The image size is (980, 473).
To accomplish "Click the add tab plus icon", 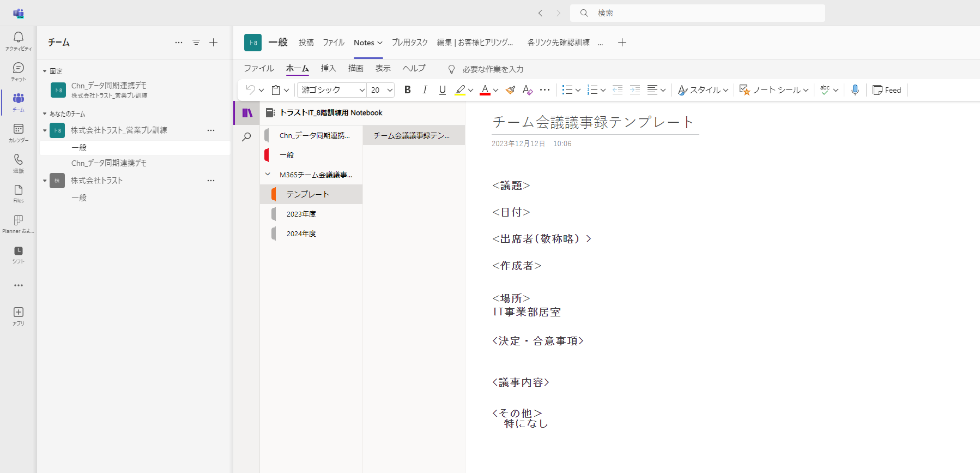I will [x=622, y=43].
